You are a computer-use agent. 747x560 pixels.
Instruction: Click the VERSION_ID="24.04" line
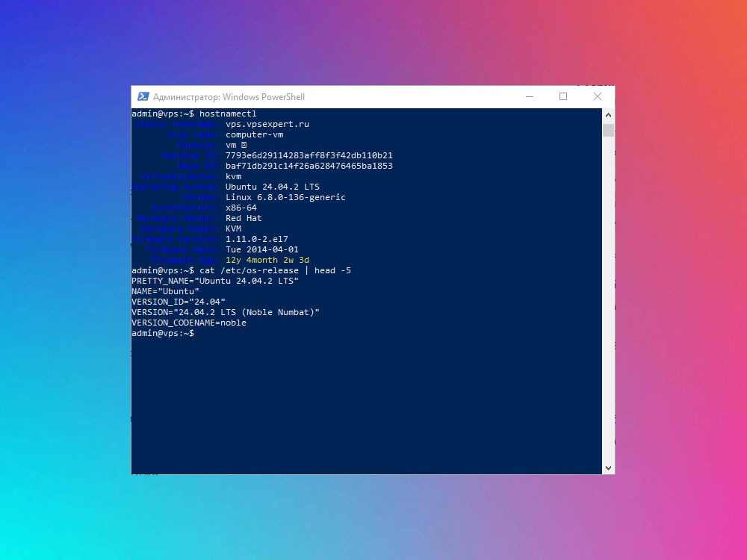click(x=179, y=302)
